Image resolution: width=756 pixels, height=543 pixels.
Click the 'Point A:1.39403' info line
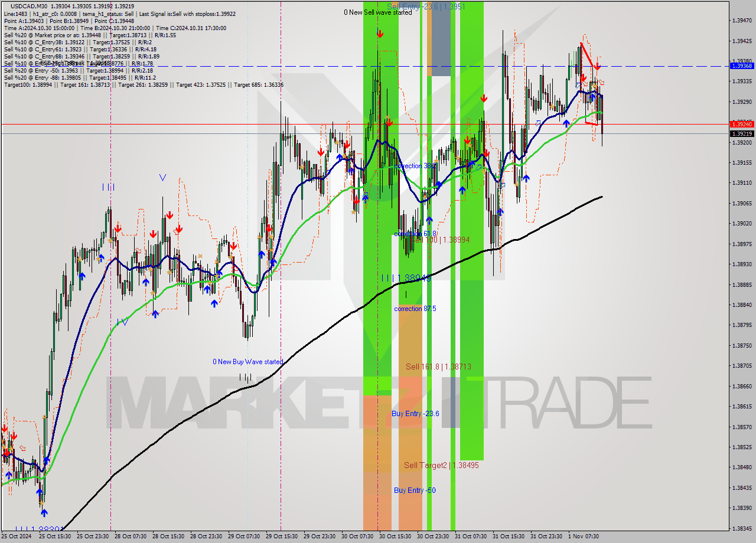pos(69,21)
